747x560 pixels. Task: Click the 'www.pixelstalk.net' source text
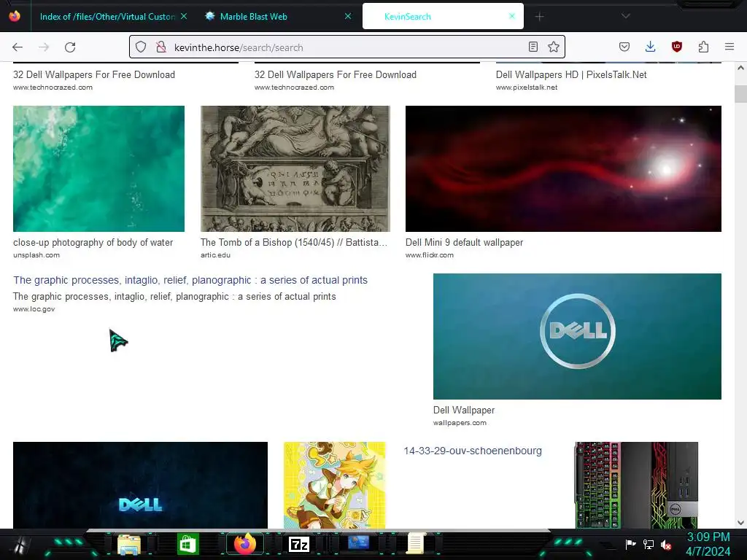pyautogui.click(x=527, y=87)
